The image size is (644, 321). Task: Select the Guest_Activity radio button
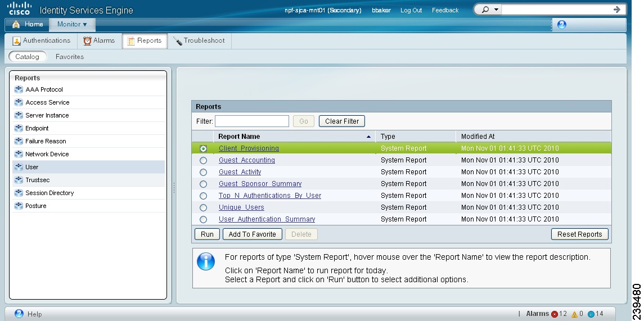pyautogui.click(x=203, y=173)
